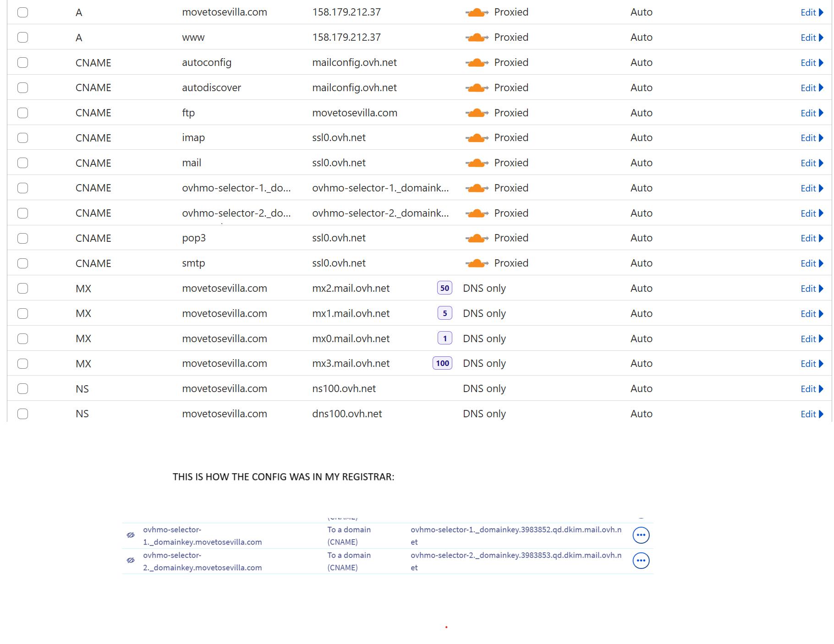Click the crossed-eye icon beside registrar ovhmo-selector-2 entry
The height and width of the screenshot is (644, 834).
point(131,560)
